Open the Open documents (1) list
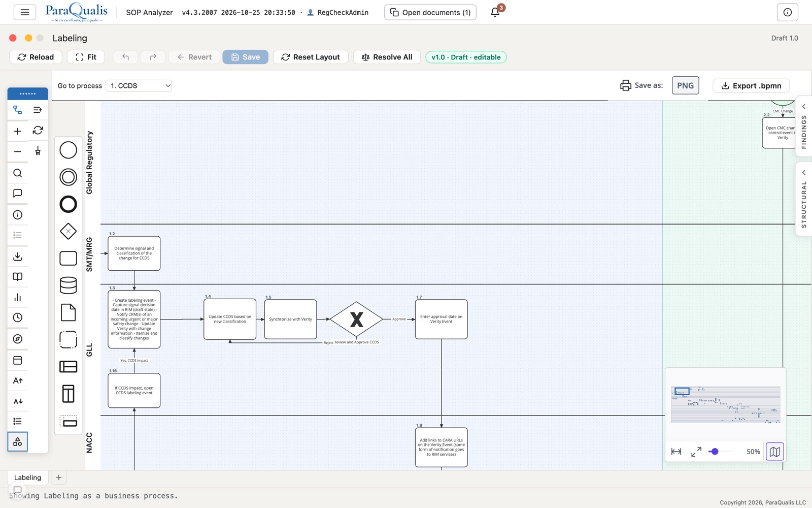Screen dimensions: 812x508 430,12
